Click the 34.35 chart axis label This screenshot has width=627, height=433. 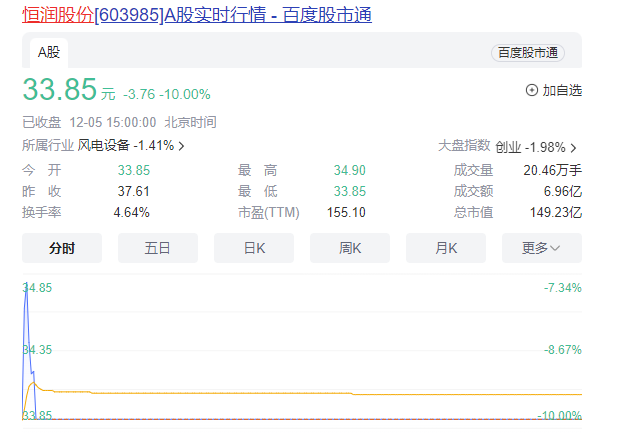pyautogui.click(x=37, y=350)
